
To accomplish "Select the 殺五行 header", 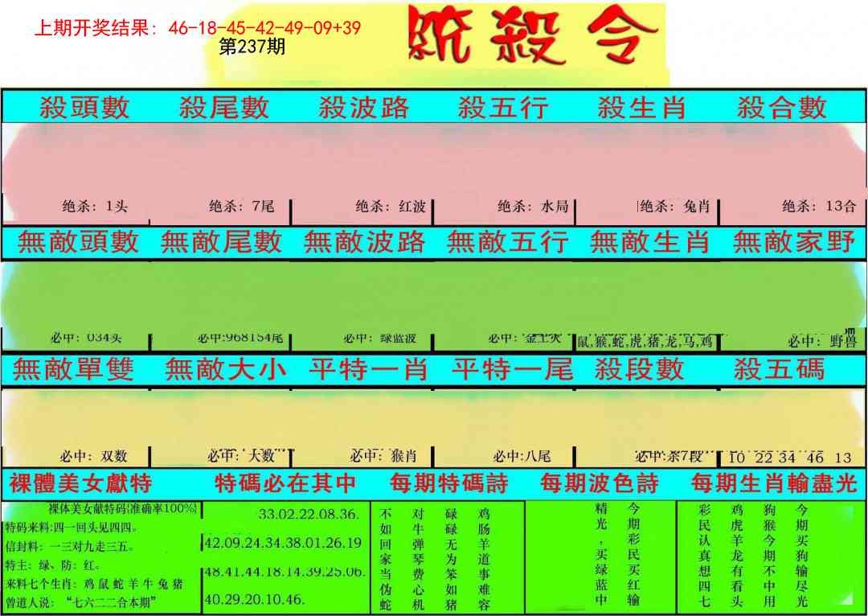I will tap(503, 108).
